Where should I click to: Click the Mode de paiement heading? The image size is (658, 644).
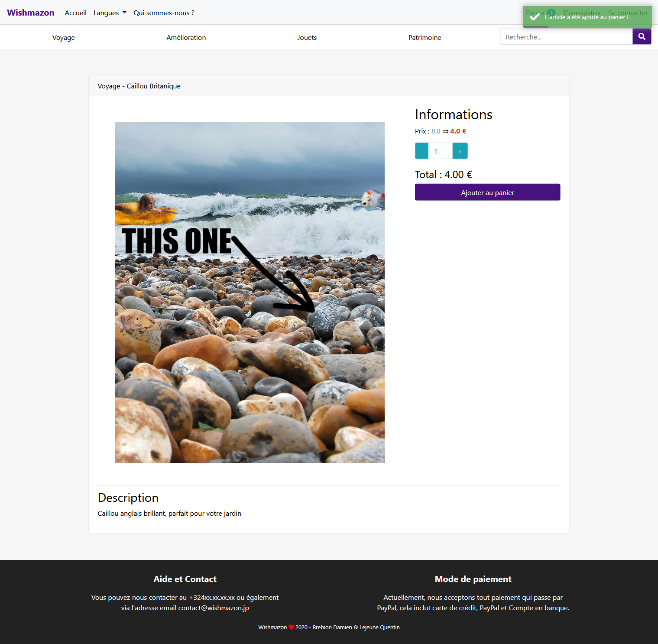[x=473, y=579]
